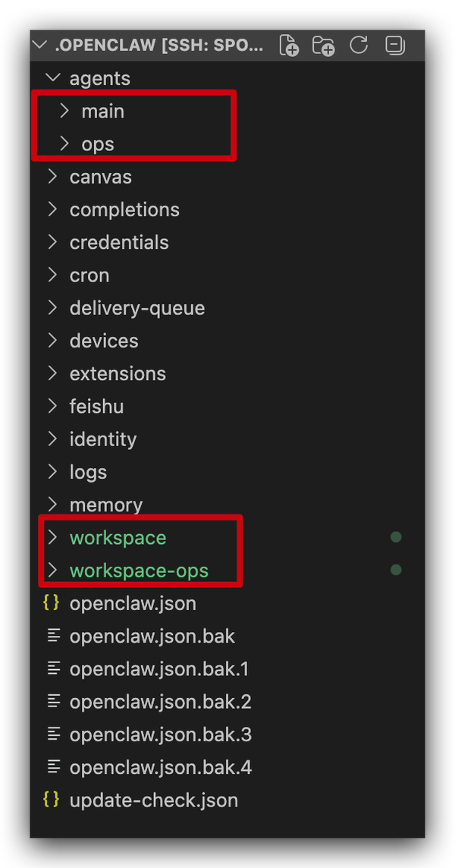
Task: Click the JSON icon beside openclaw.json
Action: pos(52,603)
